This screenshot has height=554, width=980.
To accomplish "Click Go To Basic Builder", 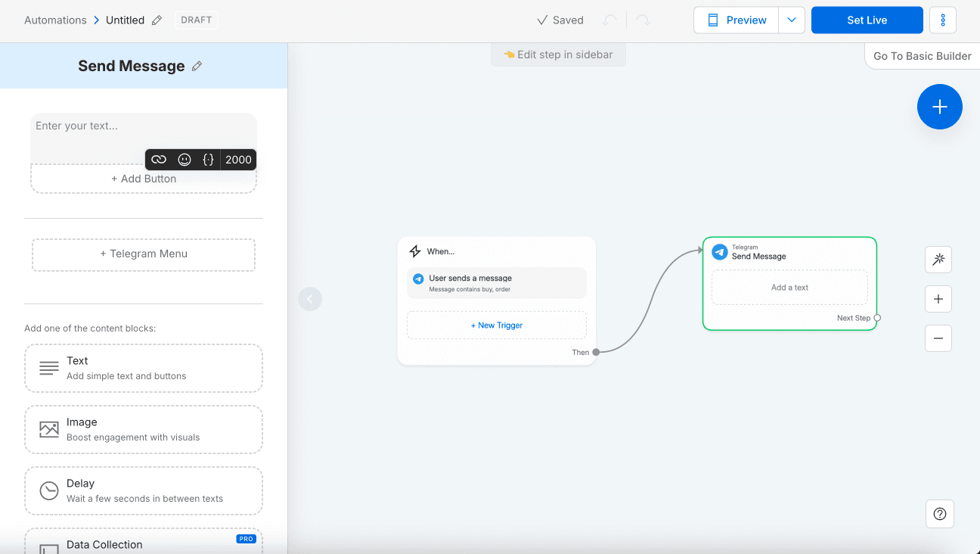I will [x=923, y=56].
